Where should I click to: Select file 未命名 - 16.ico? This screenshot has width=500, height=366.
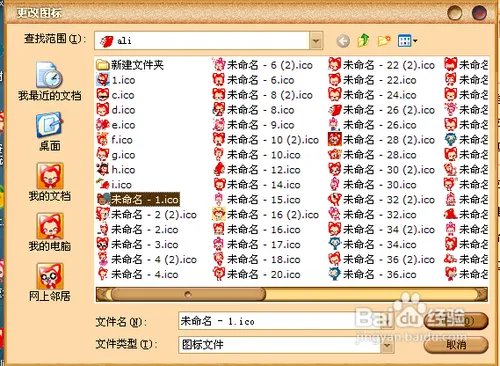257,229
